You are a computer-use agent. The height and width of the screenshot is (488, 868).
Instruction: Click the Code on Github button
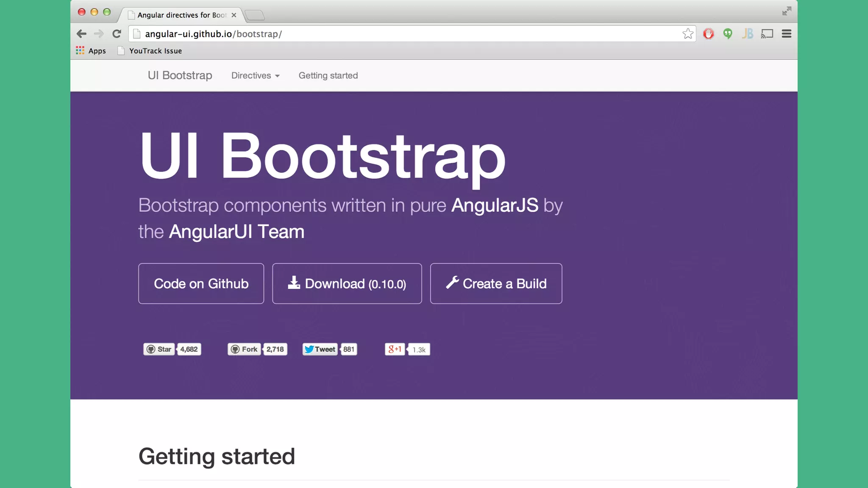point(201,283)
